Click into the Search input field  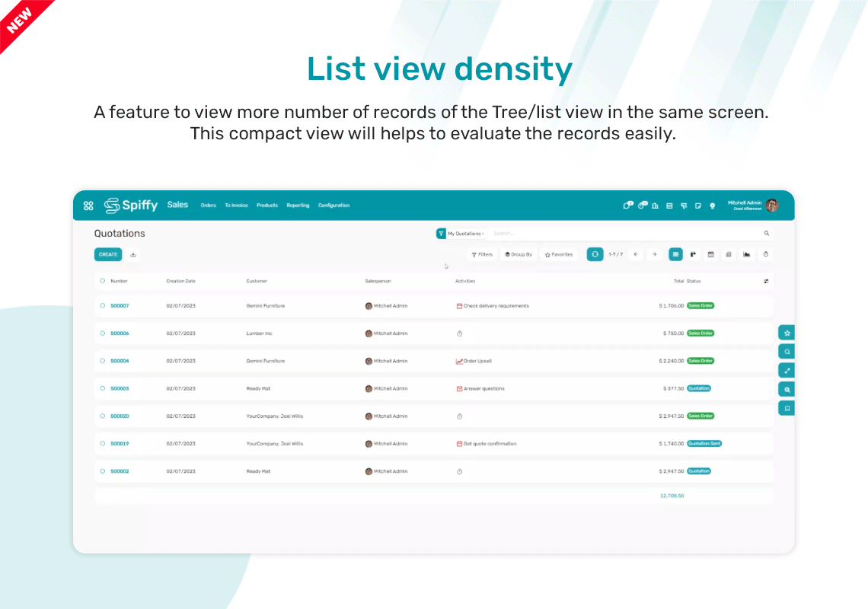pyautogui.click(x=624, y=234)
